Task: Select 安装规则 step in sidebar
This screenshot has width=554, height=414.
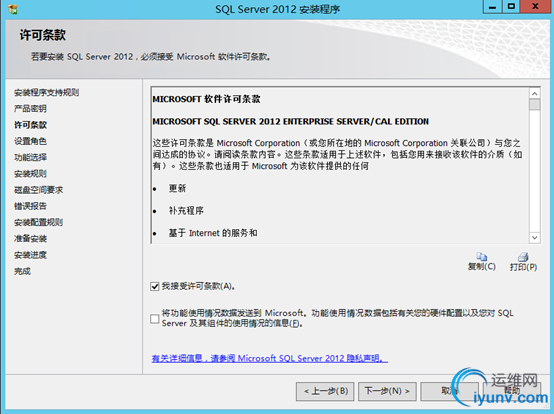Action: point(30,174)
